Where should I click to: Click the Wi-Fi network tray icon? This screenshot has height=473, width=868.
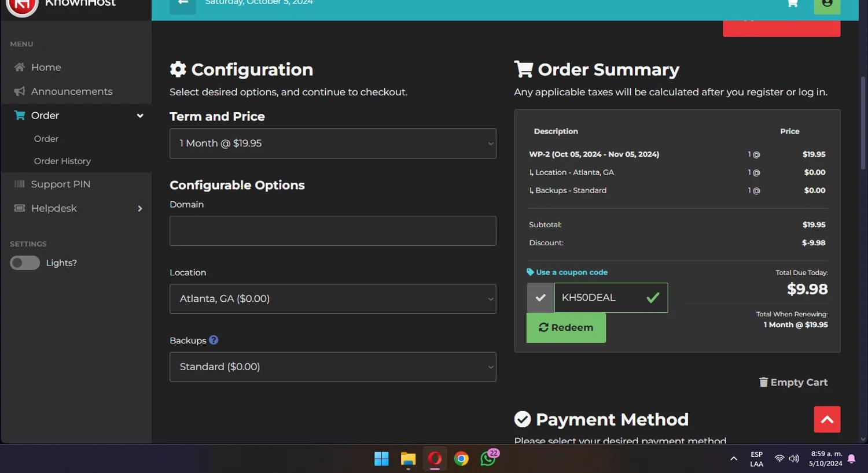(779, 459)
